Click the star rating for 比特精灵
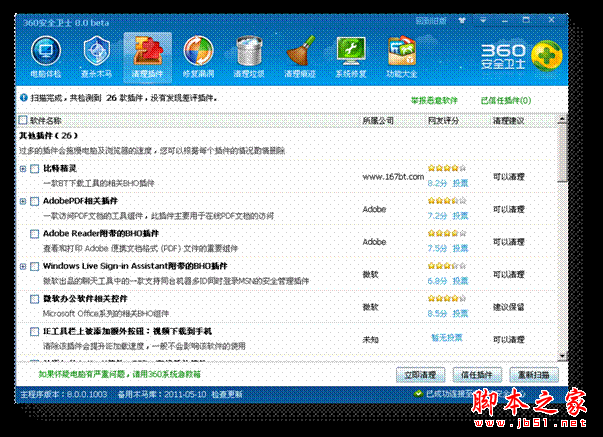 446,168
